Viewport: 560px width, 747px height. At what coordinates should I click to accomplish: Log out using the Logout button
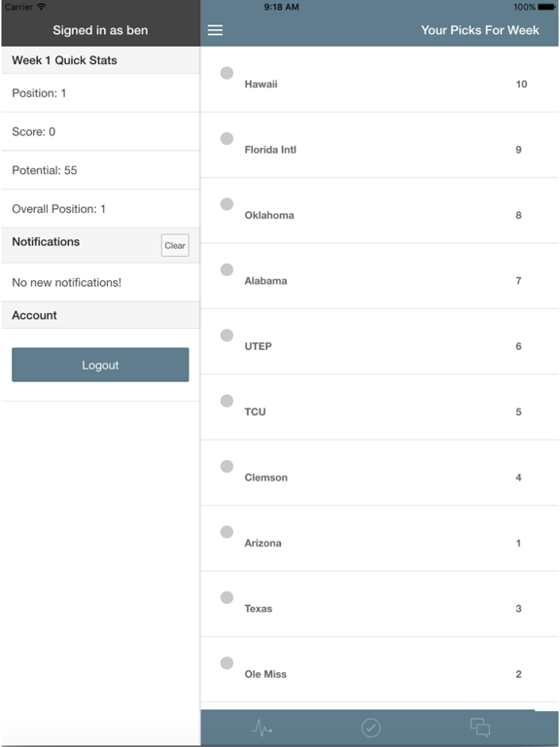click(x=100, y=365)
